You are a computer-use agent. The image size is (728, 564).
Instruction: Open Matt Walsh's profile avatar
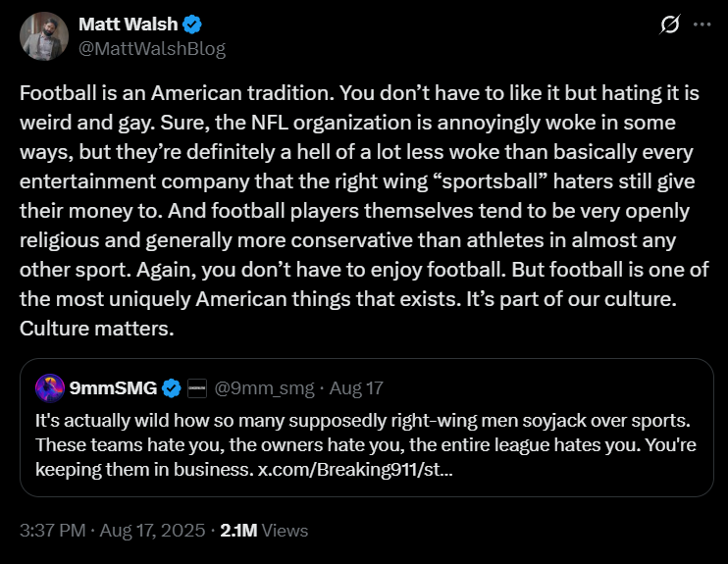click(x=43, y=35)
